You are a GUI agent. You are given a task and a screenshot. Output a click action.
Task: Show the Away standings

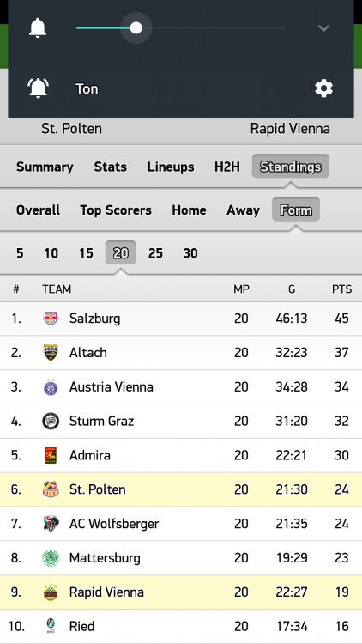(243, 210)
